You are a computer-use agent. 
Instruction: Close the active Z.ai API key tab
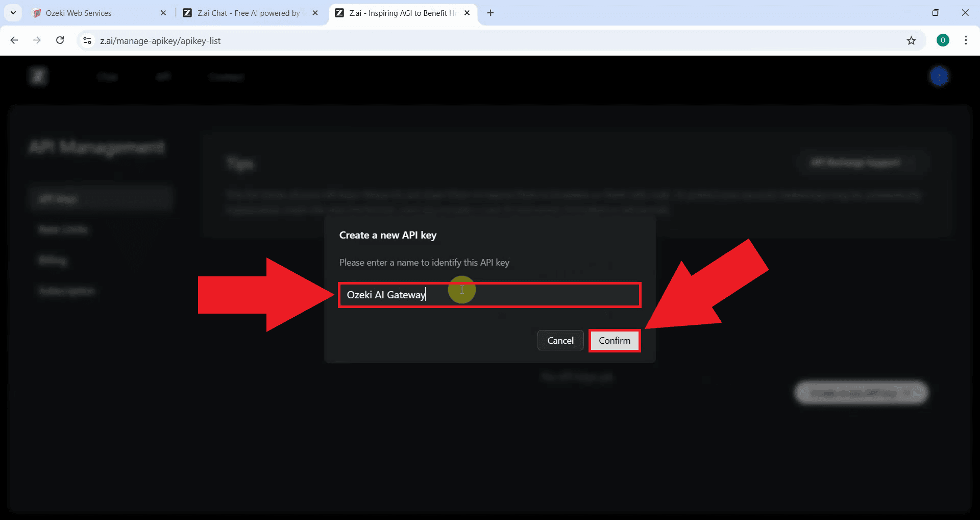[x=467, y=13]
